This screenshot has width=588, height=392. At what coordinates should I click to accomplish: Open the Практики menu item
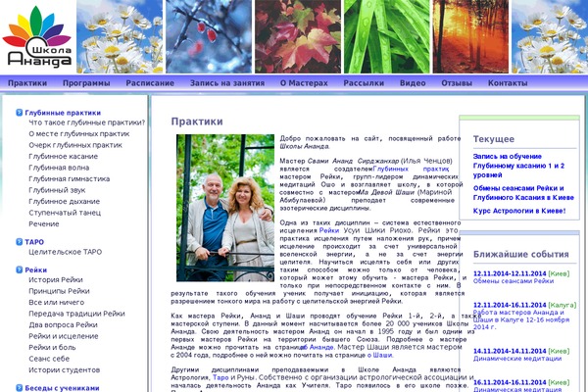(27, 83)
